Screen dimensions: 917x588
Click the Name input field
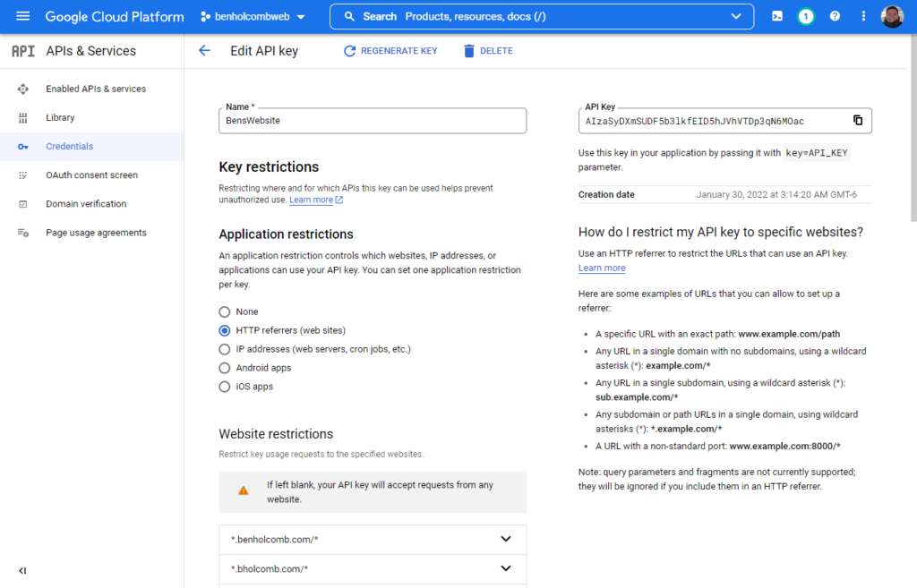click(x=373, y=121)
